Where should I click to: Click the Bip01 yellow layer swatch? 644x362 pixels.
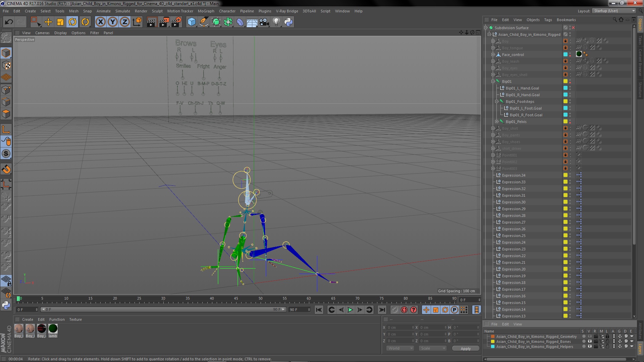click(x=566, y=81)
